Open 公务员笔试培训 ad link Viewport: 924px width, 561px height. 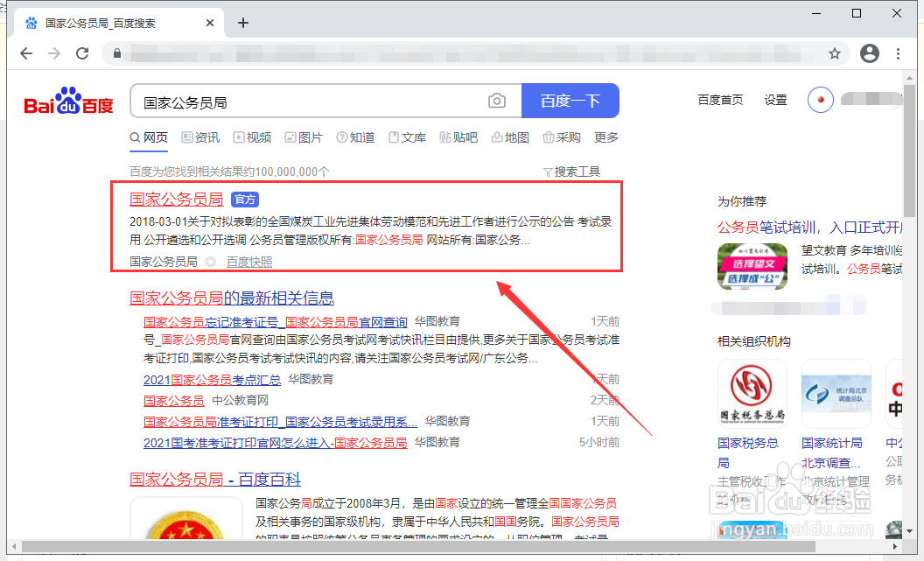pos(809,228)
